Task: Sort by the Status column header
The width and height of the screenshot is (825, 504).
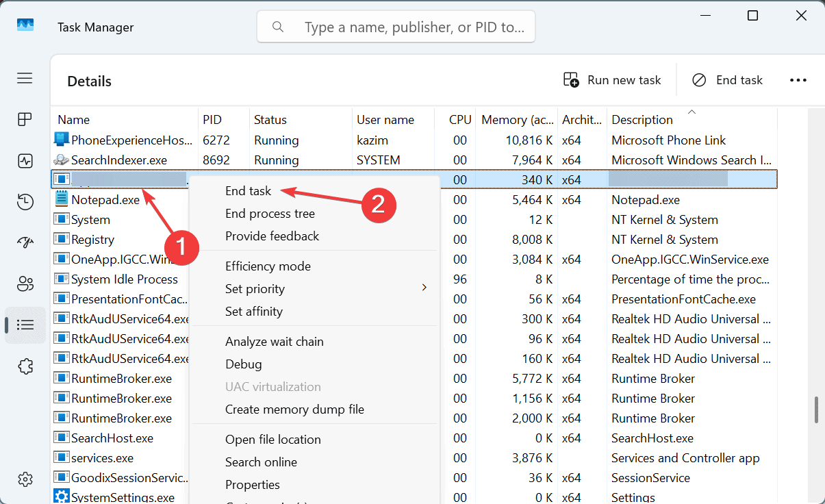Action: (x=301, y=120)
